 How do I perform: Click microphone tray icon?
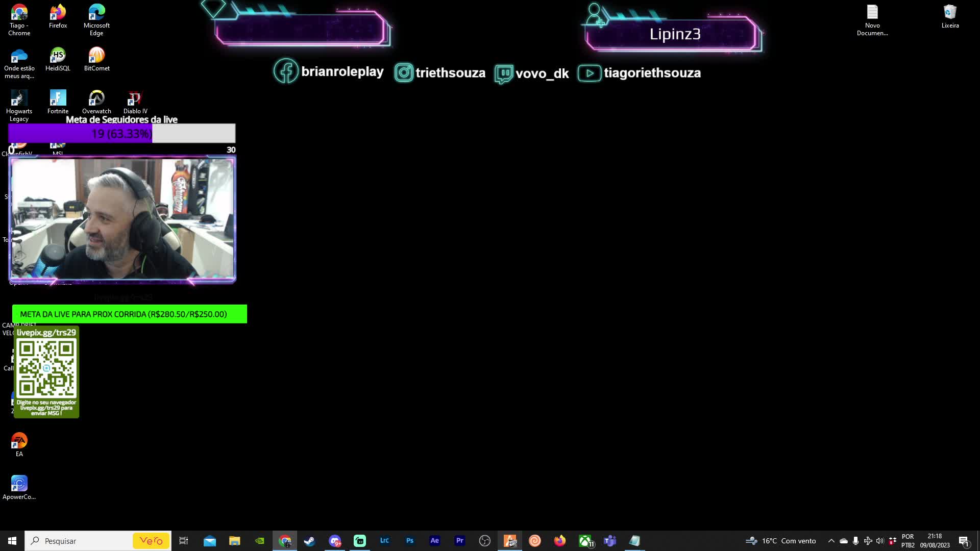click(855, 541)
